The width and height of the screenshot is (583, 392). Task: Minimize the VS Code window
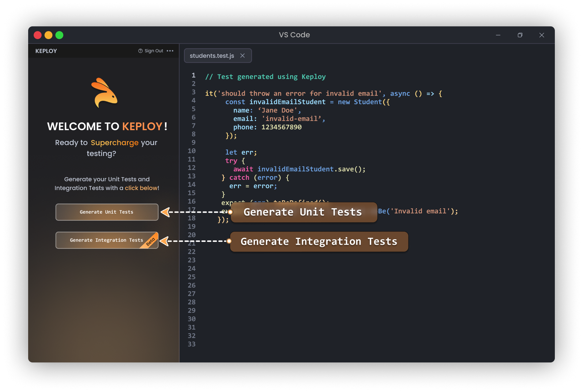498,35
